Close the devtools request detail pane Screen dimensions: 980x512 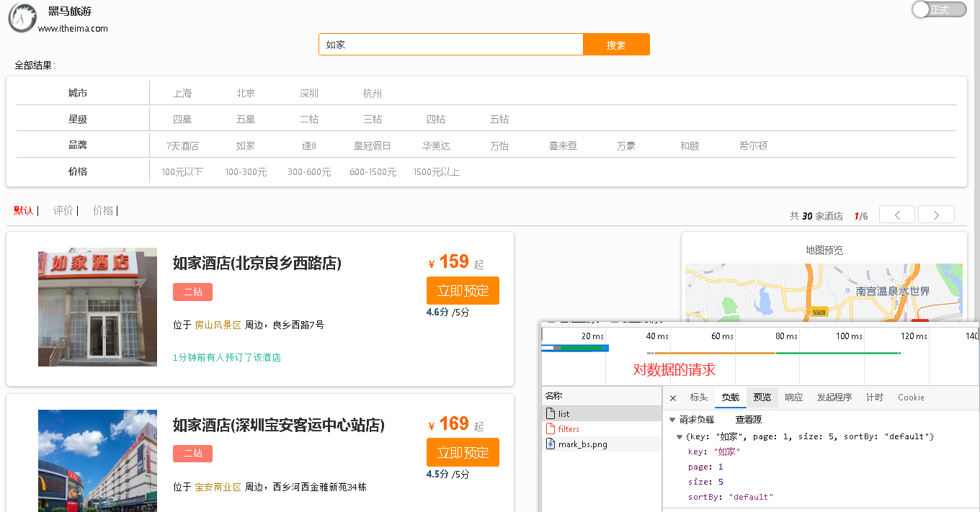coord(673,398)
